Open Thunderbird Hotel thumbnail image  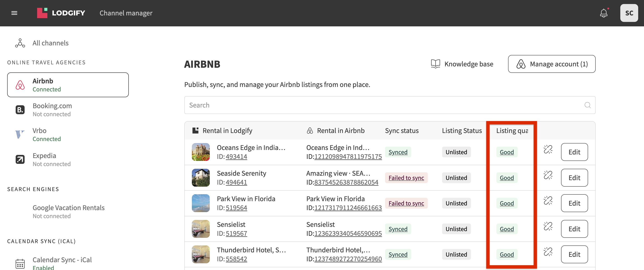point(201,255)
